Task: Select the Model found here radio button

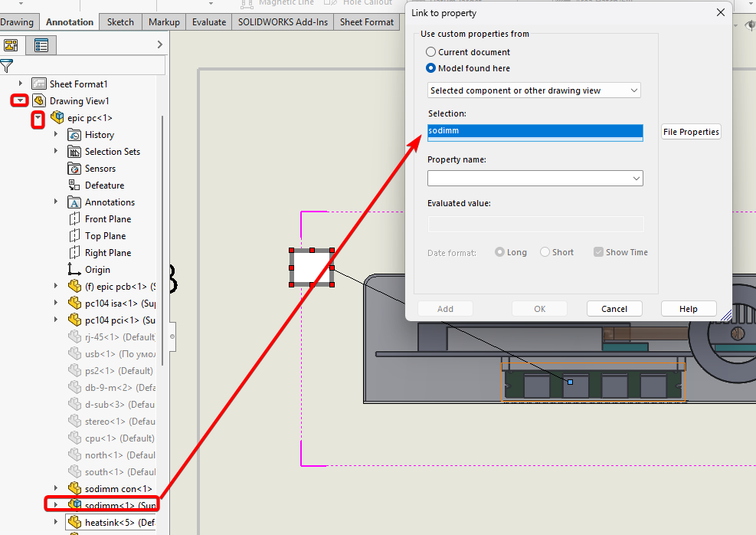Action: pos(430,68)
